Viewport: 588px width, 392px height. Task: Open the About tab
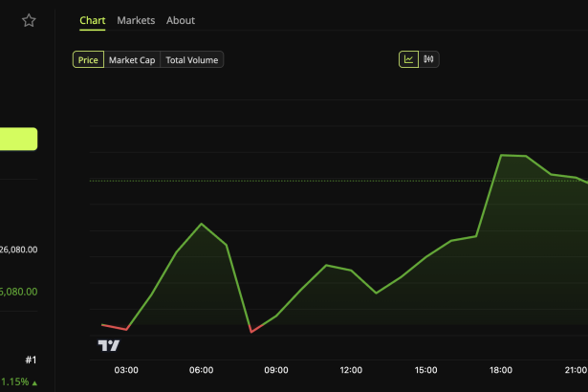click(x=181, y=20)
